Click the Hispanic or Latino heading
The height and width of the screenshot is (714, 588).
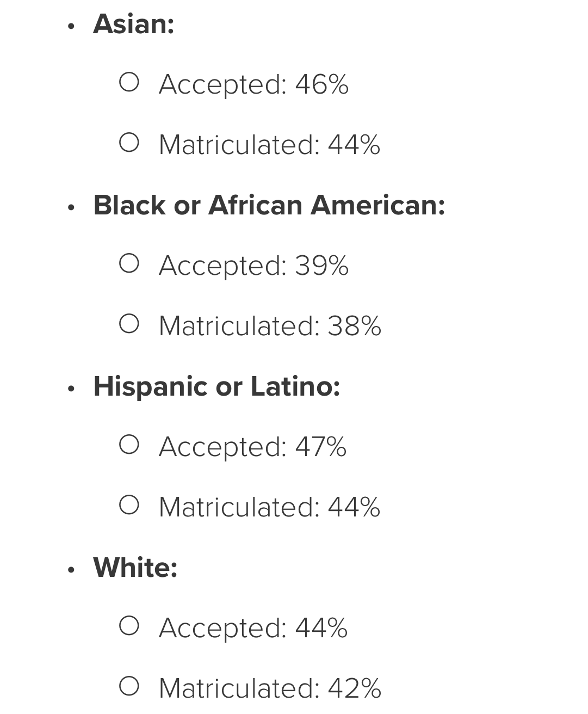coord(216,387)
